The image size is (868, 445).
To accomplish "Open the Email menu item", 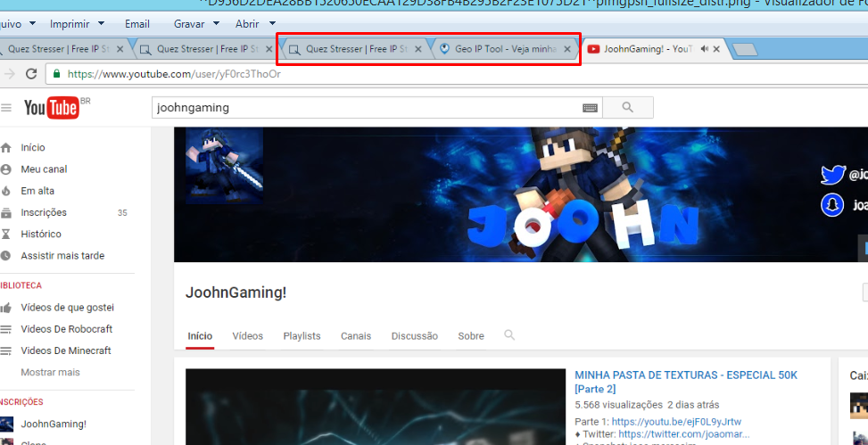I will 136,24.
